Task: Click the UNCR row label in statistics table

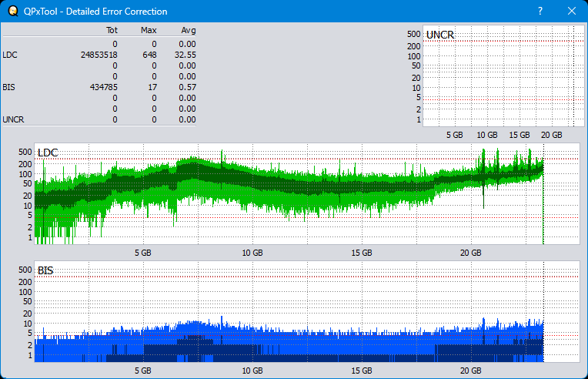Action: (12, 119)
